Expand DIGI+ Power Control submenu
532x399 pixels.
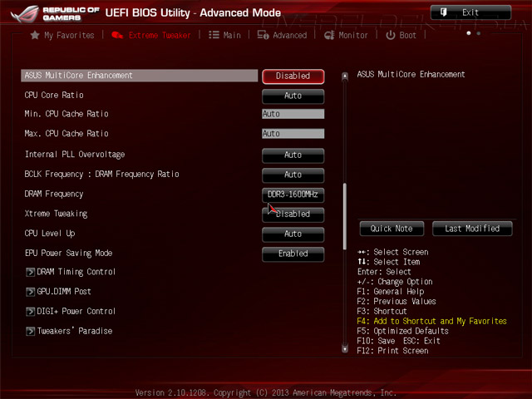[x=71, y=312]
